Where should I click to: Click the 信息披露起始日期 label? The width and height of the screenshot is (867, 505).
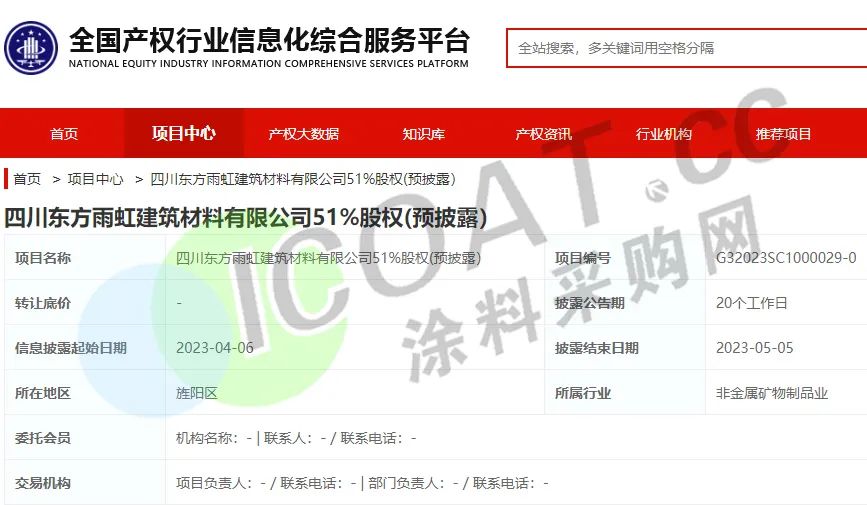pos(71,348)
